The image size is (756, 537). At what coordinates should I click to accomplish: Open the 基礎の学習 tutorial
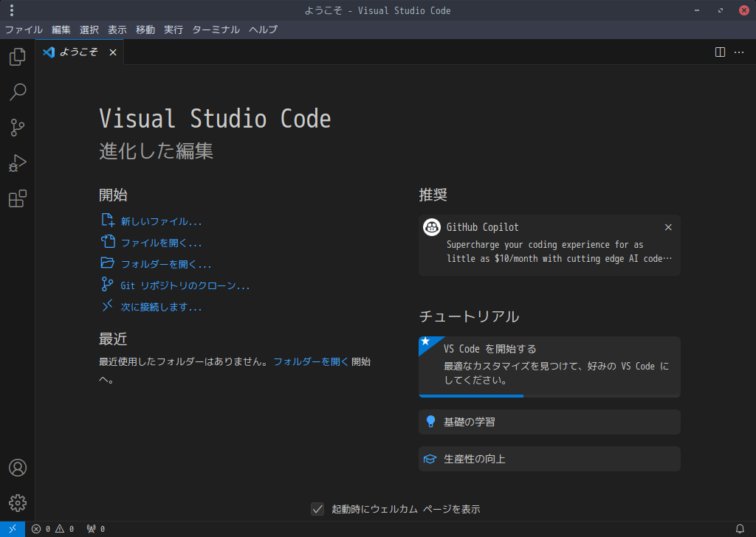pyautogui.click(x=549, y=422)
